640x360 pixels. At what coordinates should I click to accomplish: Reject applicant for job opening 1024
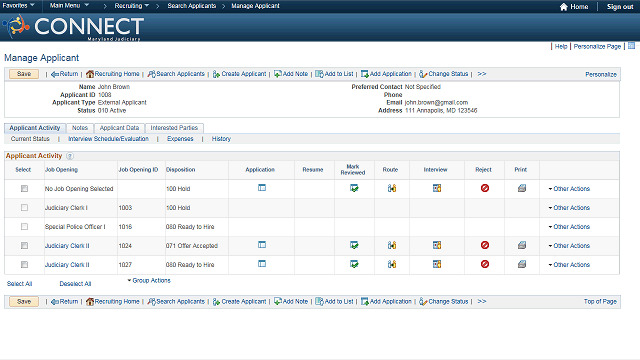coord(484,245)
